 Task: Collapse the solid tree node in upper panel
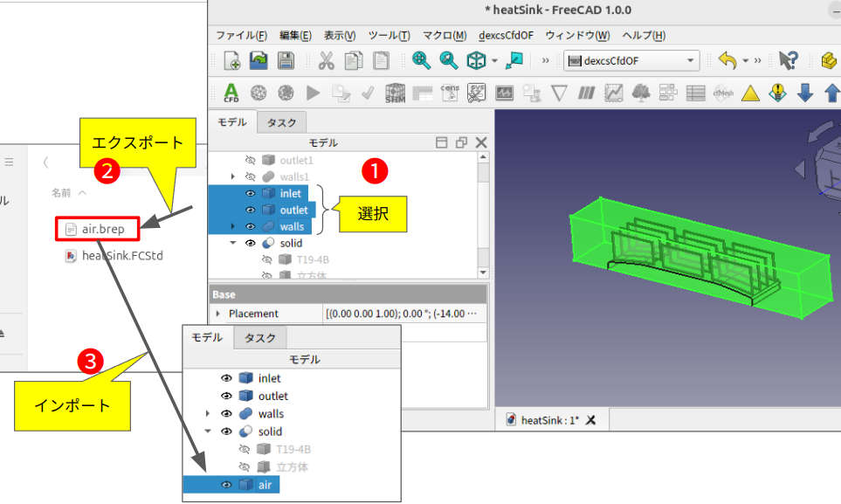click(233, 243)
